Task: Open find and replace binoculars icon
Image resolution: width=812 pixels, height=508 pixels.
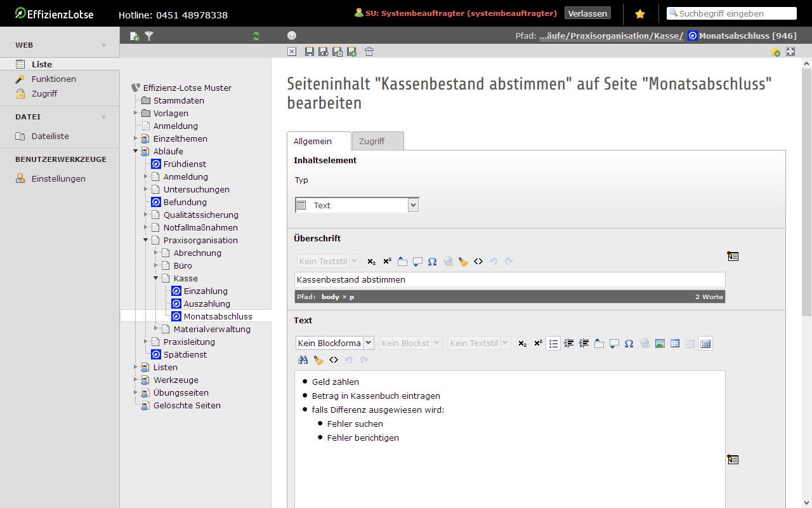Action: click(x=303, y=360)
